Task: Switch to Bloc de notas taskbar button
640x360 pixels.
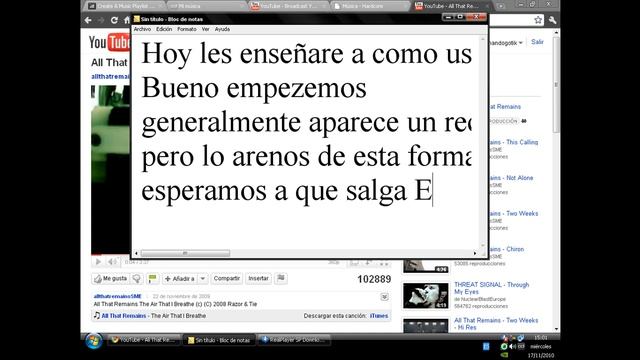Action: pyautogui.click(x=219, y=340)
